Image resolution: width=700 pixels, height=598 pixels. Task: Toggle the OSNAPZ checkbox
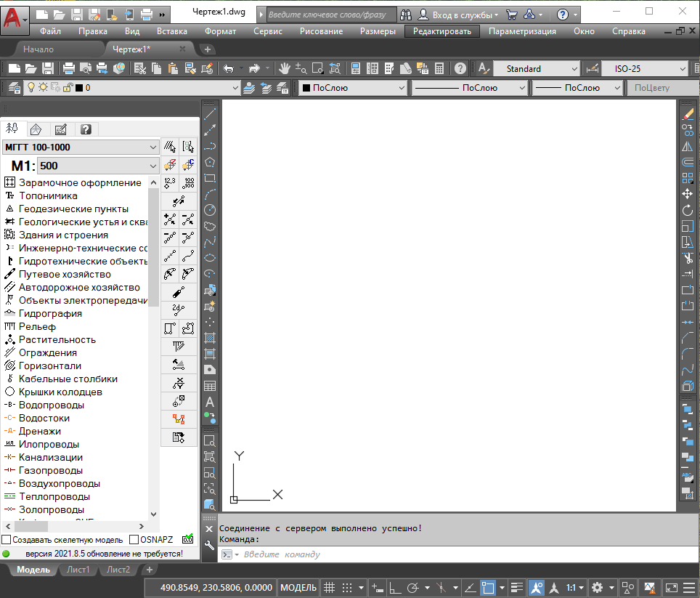point(134,540)
